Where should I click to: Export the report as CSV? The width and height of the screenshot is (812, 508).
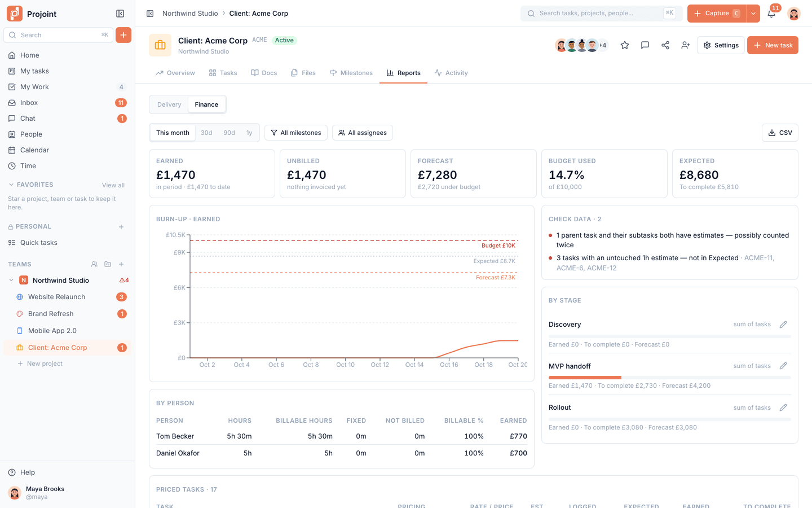[780, 133]
